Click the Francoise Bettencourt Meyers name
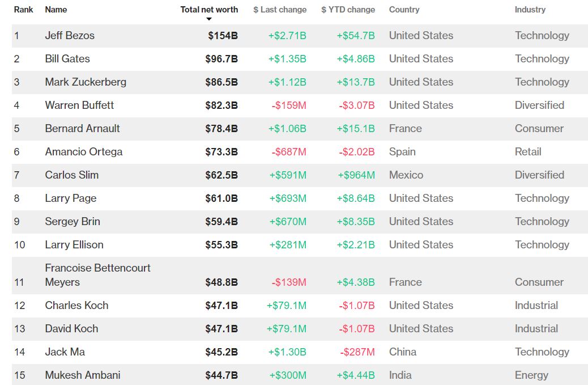 point(97,275)
